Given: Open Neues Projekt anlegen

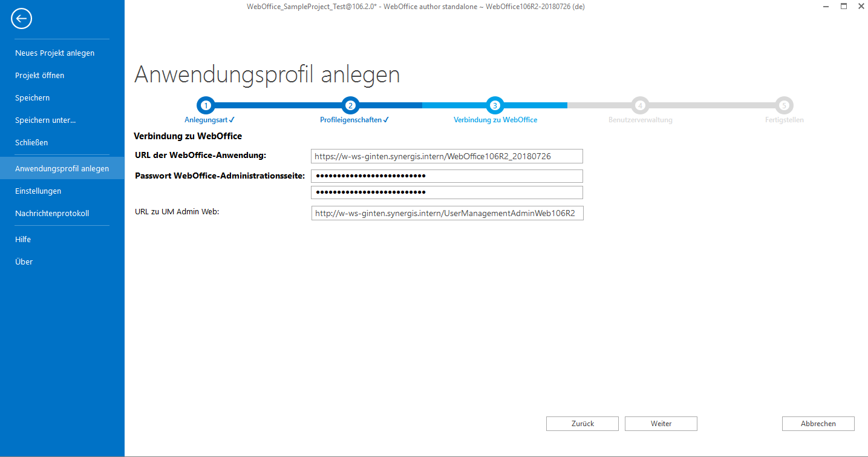Looking at the screenshot, I should coord(54,53).
